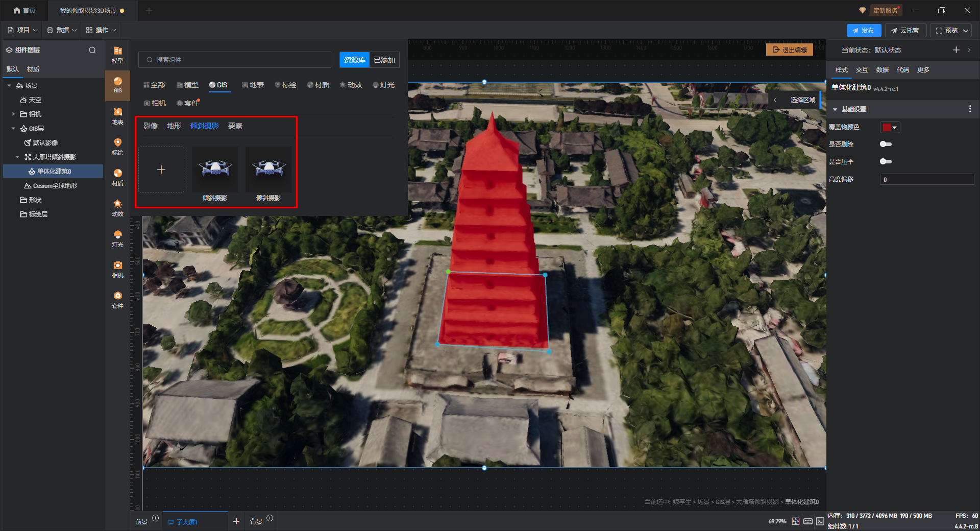Click the 资源库 button
Image resolution: width=980 pixels, height=531 pixels.
point(355,60)
